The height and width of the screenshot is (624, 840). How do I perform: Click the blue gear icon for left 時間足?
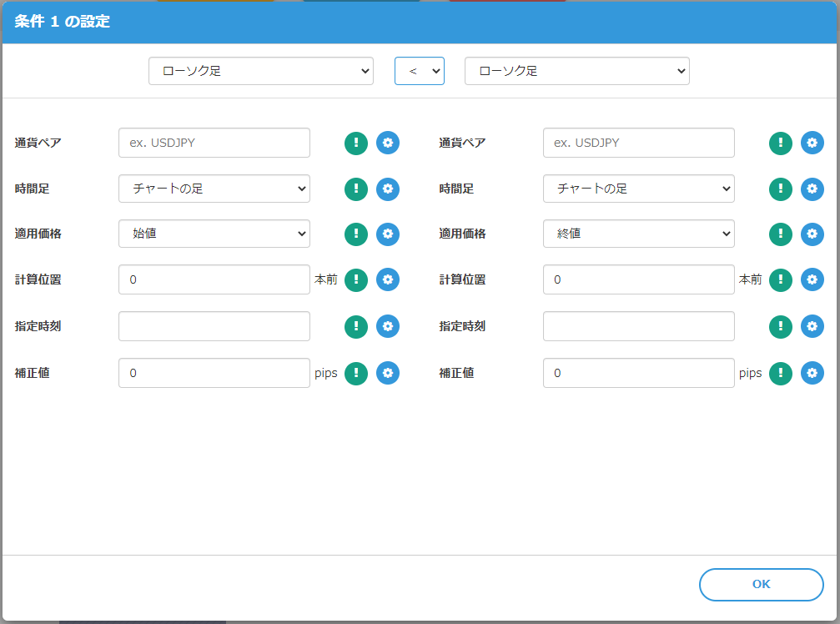(x=388, y=189)
